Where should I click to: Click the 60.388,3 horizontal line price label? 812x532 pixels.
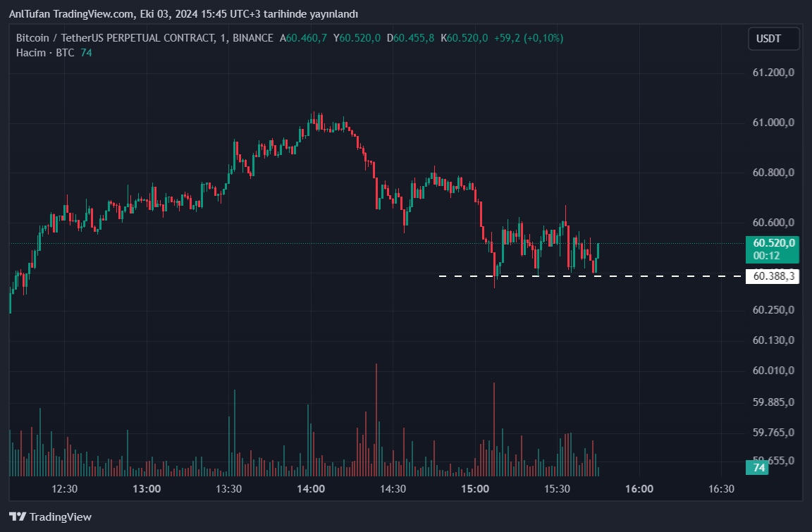(x=774, y=276)
